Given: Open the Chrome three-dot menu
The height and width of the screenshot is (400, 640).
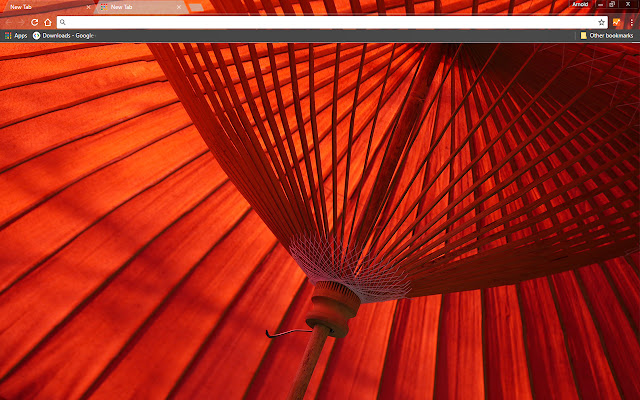Looking at the screenshot, I should coord(631,22).
